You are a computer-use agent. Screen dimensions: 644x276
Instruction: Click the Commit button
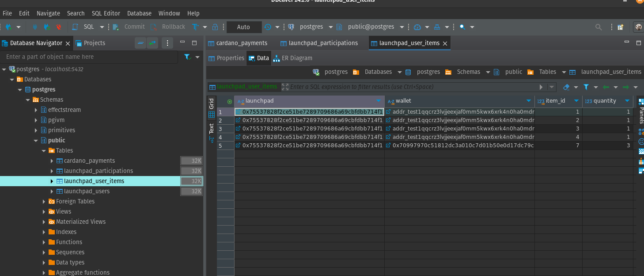tap(129, 27)
